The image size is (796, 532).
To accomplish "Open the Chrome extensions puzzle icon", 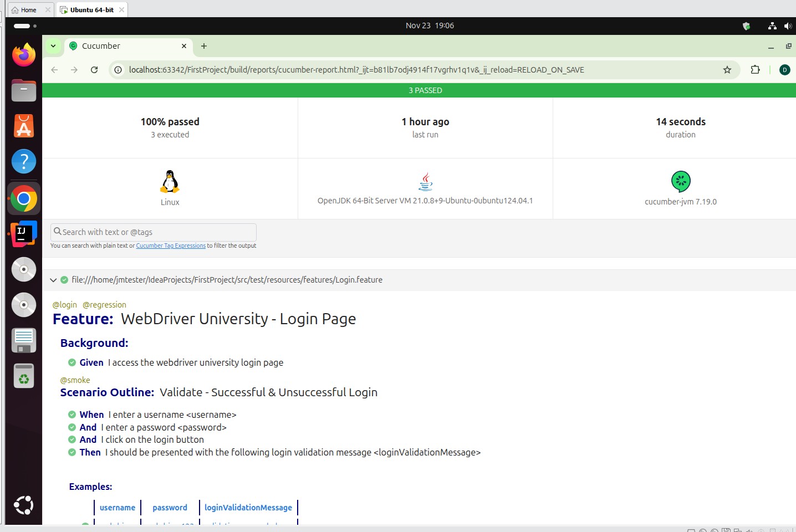I will [x=755, y=70].
